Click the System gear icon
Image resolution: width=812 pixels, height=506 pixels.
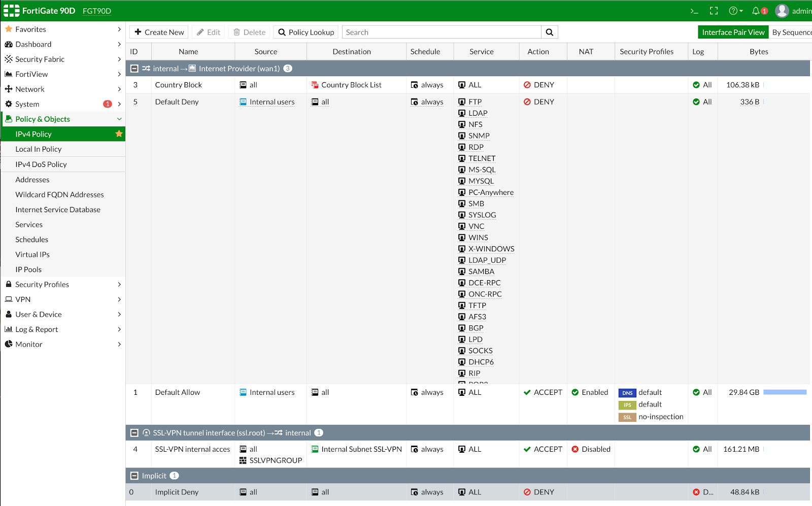click(x=9, y=104)
